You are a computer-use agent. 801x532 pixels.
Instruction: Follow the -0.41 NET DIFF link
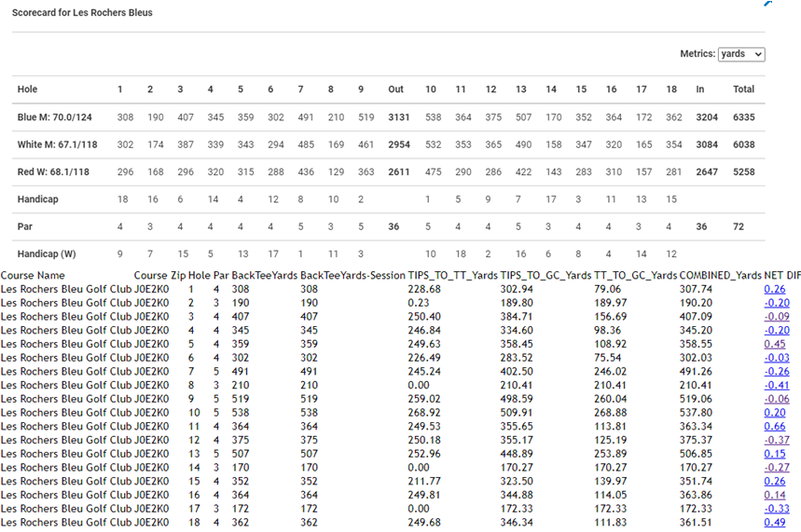pos(777,386)
